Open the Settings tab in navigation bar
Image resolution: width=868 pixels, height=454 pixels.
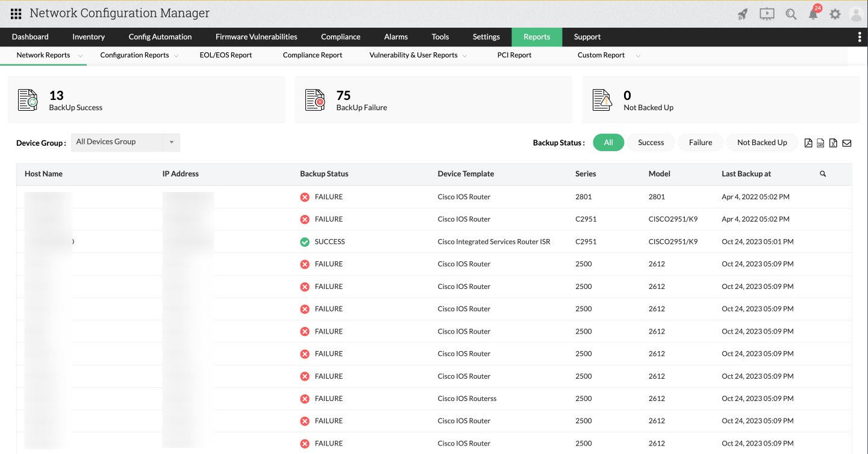486,37
